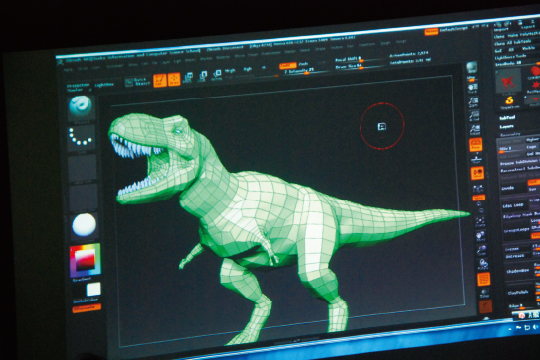Image resolution: width=540 pixels, height=360 pixels.
Task: Select the Rotate transform icon in top toolbar
Action: (x=217, y=75)
